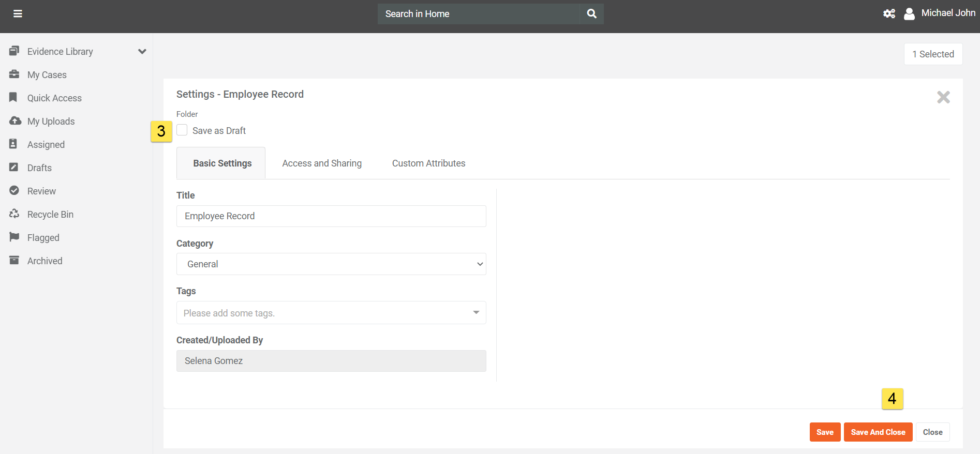
Task: Click the orange Save button
Action: click(x=825, y=432)
